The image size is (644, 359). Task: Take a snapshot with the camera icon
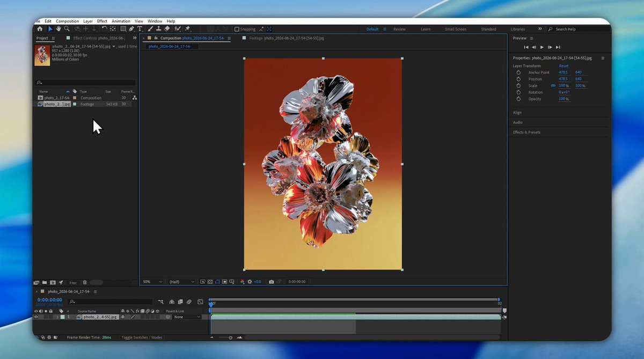[x=272, y=282]
